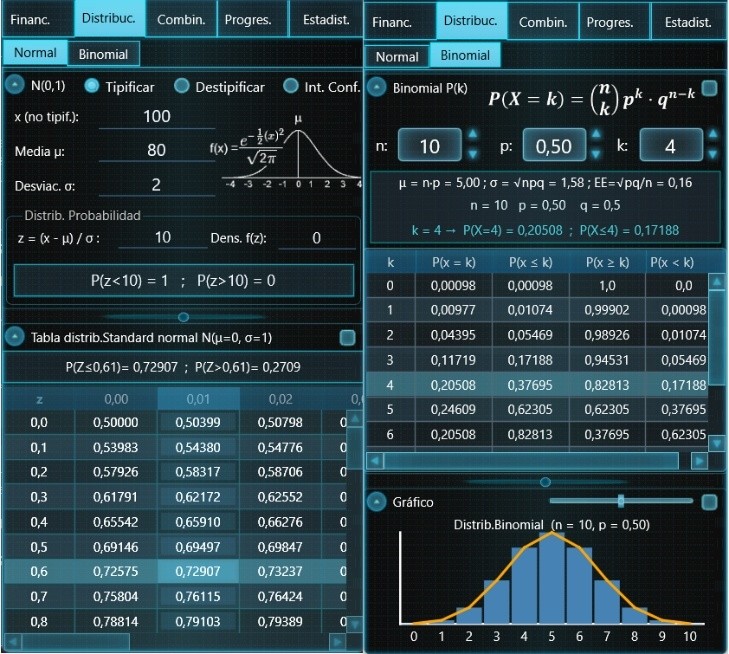Collapse the Tabla distrib. Standard normal section
The width and height of the screenshot is (729, 654).
click(15, 337)
